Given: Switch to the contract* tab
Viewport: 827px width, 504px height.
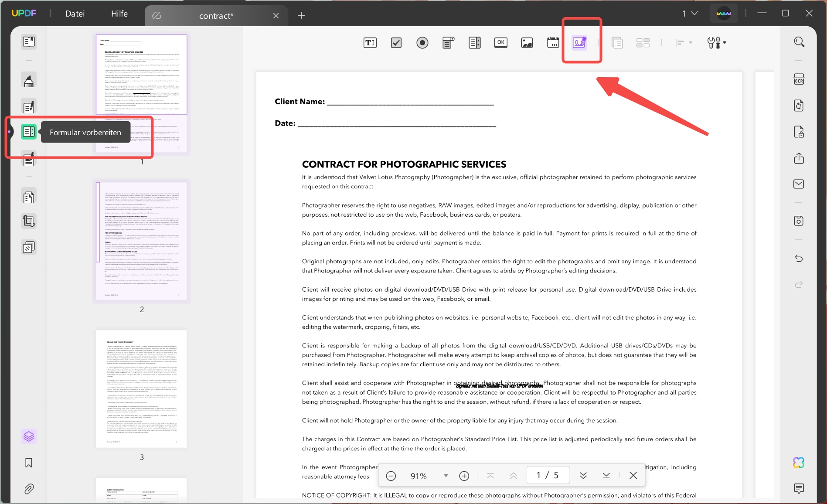Looking at the screenshot, I should pyautogui.click(x=216, y=16).
